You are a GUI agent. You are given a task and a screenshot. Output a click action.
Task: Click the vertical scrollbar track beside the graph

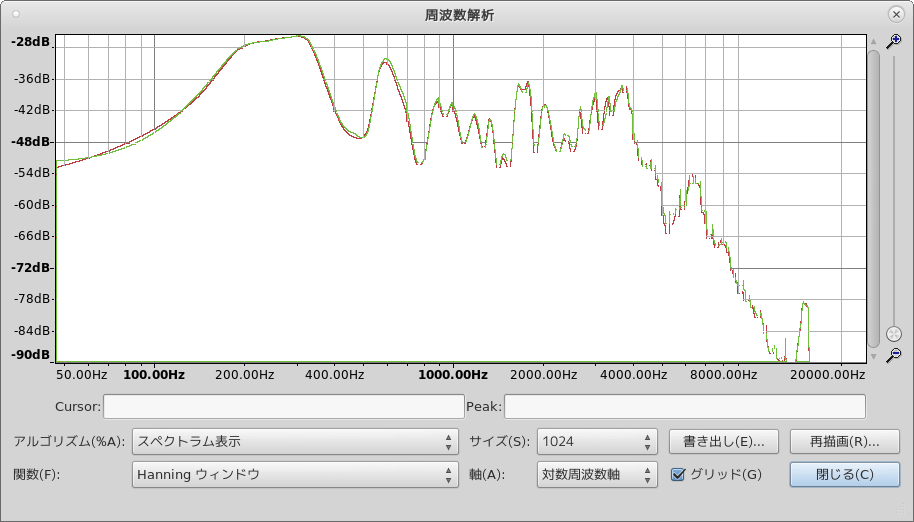873,200
